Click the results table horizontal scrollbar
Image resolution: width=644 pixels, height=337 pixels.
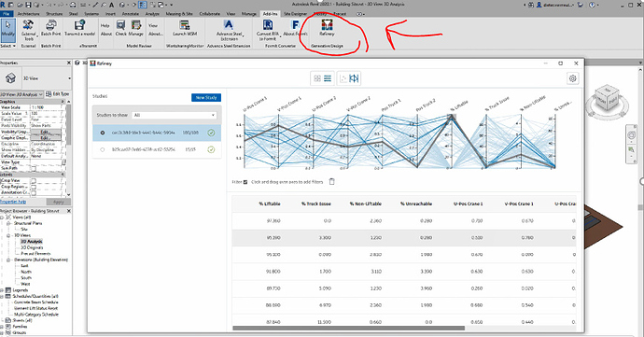click(349, 328)
